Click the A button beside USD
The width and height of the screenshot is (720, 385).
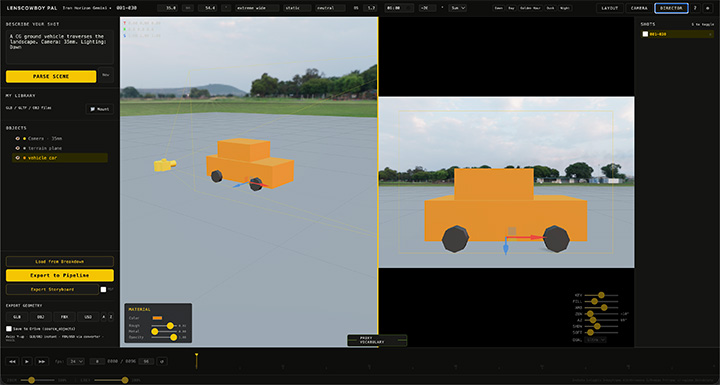pyautogui.click(x=104, y=317)
